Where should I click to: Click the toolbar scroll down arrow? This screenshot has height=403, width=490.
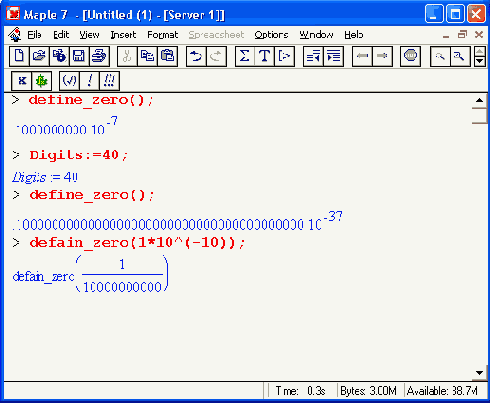click(480, 61)
